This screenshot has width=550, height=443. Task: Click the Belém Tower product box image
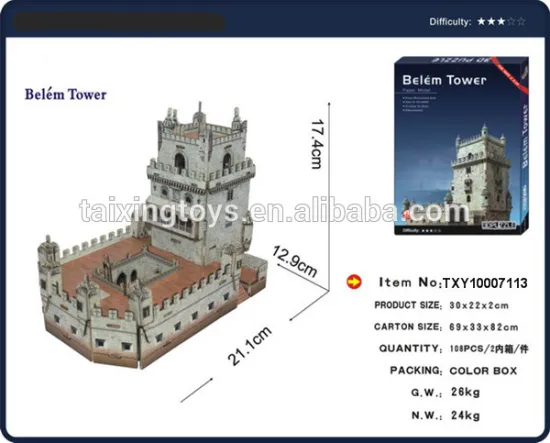pyautogui.click(x=461, y=146)
